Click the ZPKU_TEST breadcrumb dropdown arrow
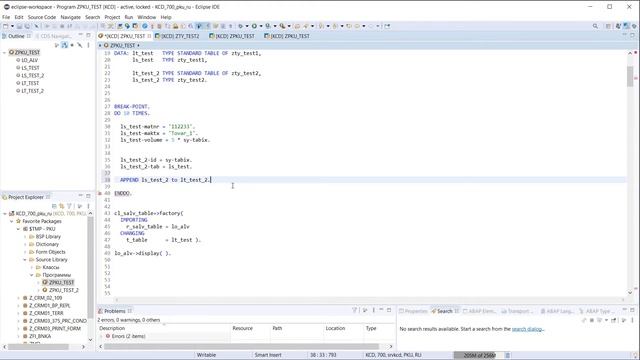Viewport: 640px width, 360px height. [x=138, y=45]
